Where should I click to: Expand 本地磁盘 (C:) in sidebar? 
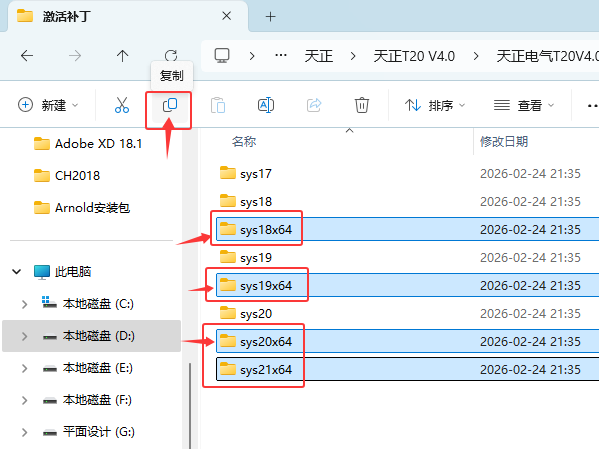[24, 304]
